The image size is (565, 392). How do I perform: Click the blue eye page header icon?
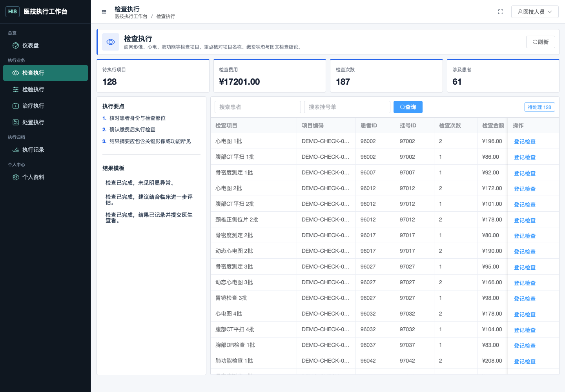[111, 42]
